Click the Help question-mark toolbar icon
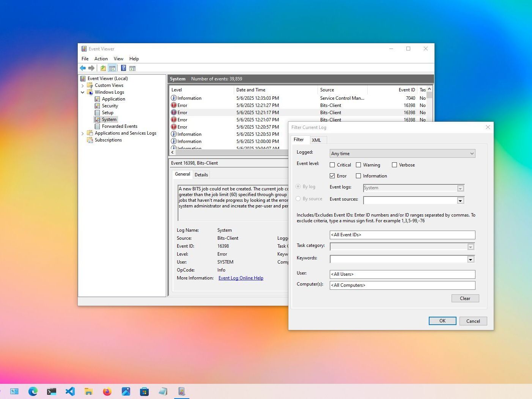This screenshot has height=399, width=532. [x=123, y=68]
